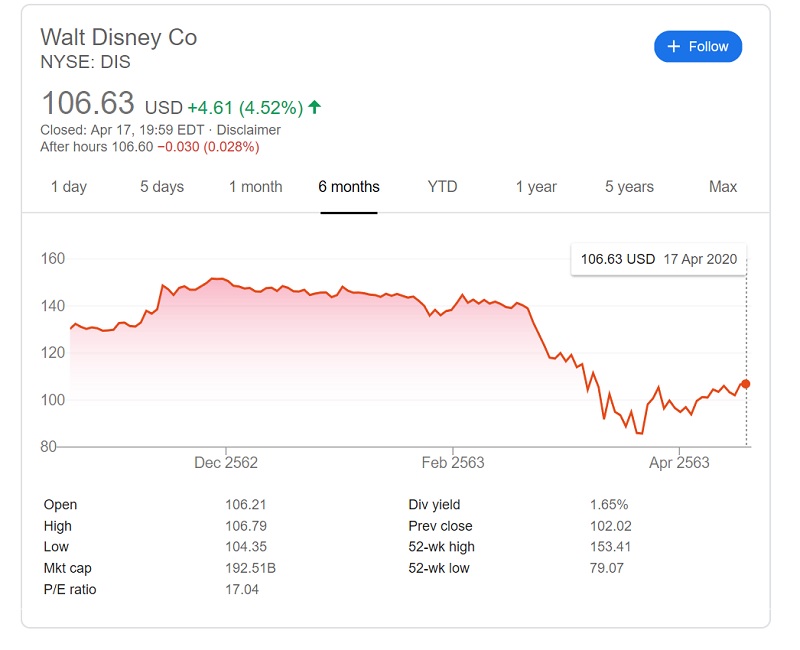Click the green up arrow icon
Image resolution: width=800 pixels, height=650 pixels.
pos(315,107)
